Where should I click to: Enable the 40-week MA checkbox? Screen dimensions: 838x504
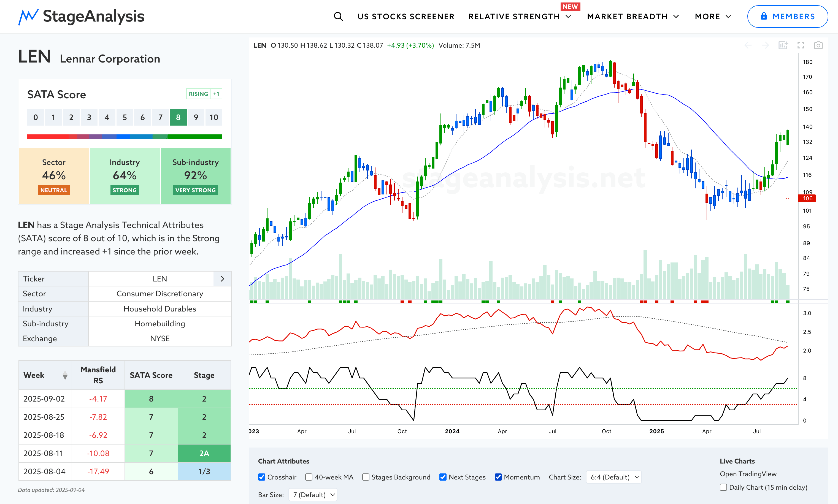point(309,477)
